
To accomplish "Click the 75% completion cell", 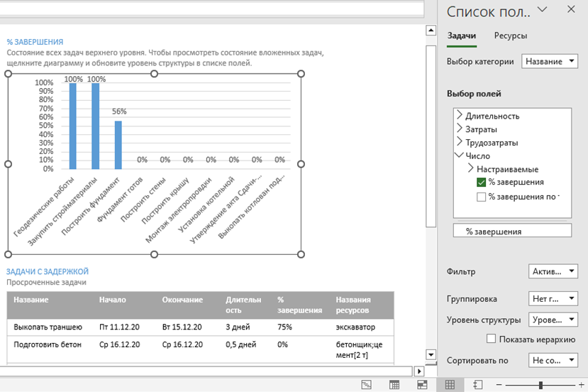I will (284, 327).
